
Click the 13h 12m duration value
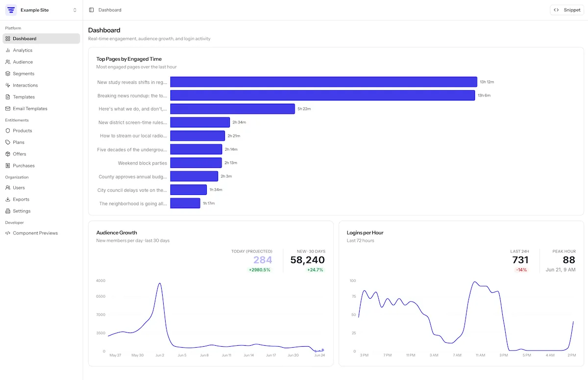(487, 82)
